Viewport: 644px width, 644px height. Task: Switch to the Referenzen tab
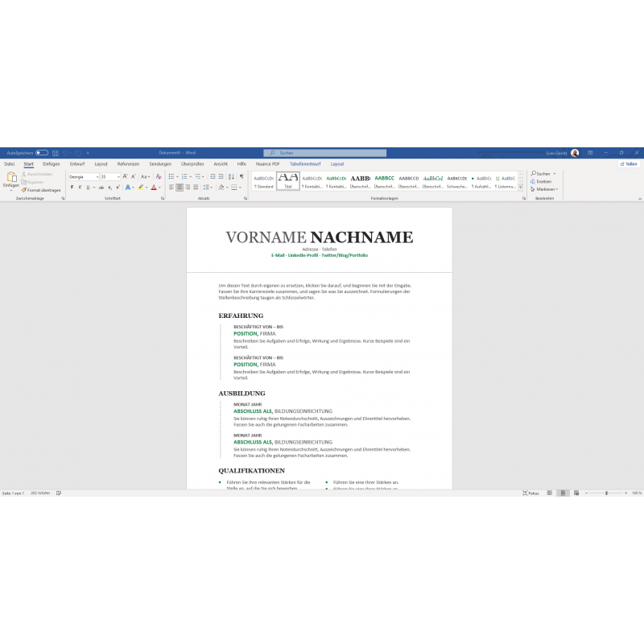click(x=128, y=163)
